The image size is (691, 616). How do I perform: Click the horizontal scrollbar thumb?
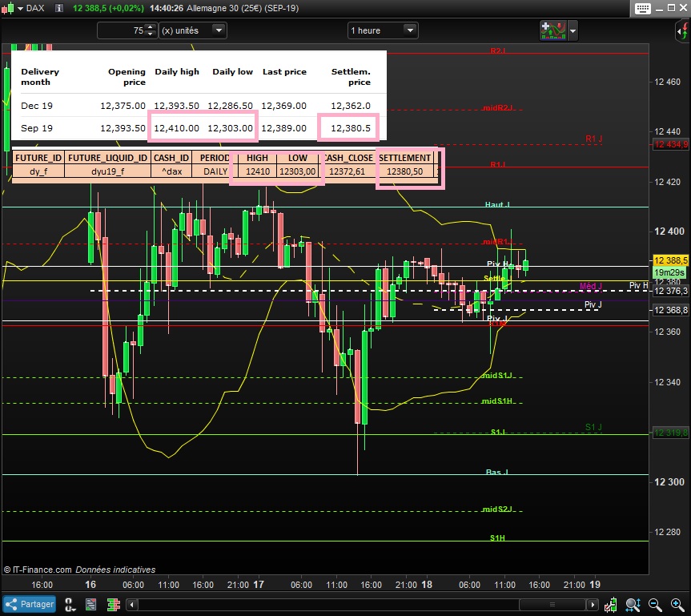552,605
